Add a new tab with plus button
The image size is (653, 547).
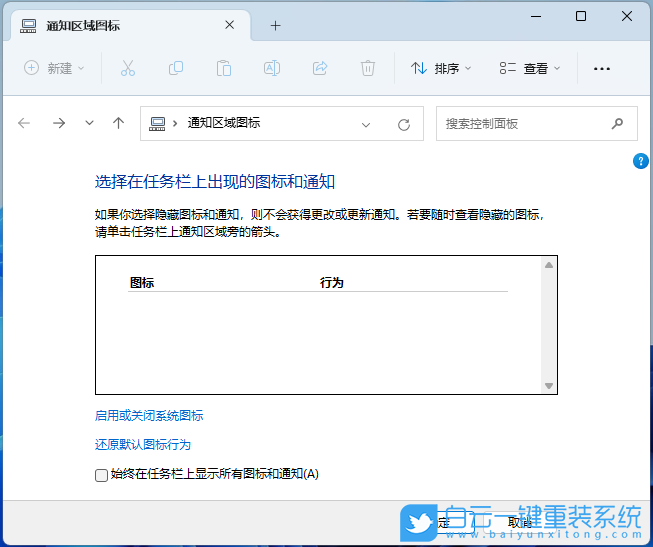coord(275,26)
